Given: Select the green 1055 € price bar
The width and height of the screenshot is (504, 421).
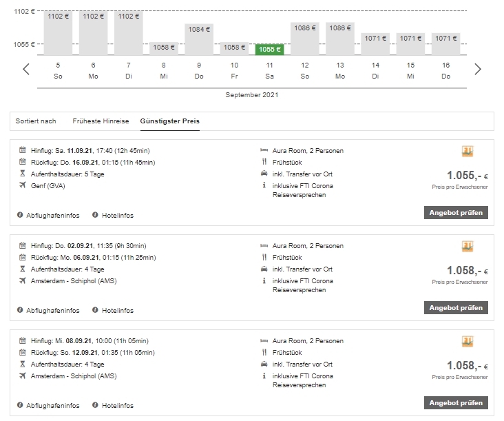Looking at the screenshot, I should click(270, 49).
